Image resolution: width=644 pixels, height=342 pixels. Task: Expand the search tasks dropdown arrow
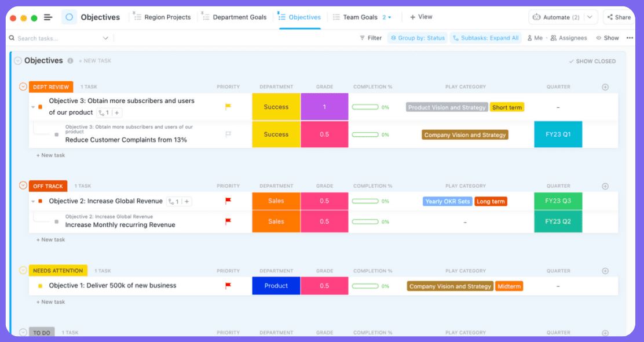click(x=105, y=38)
